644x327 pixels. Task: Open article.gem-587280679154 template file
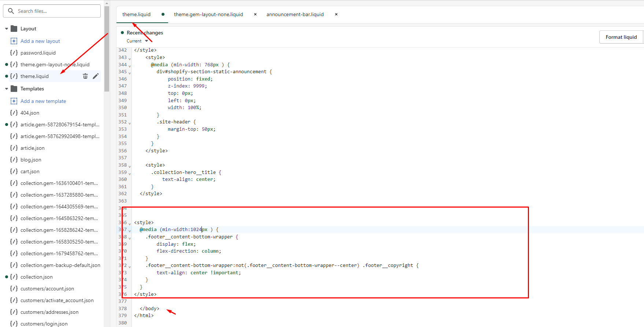coord(60,125)
